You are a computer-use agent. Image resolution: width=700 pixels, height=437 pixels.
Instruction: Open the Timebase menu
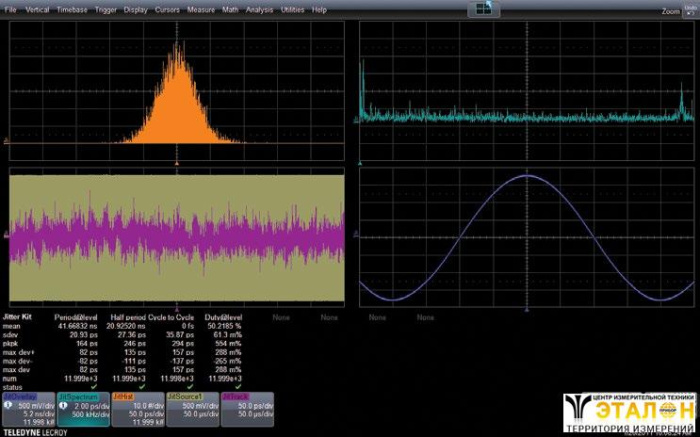coord(71,9)
